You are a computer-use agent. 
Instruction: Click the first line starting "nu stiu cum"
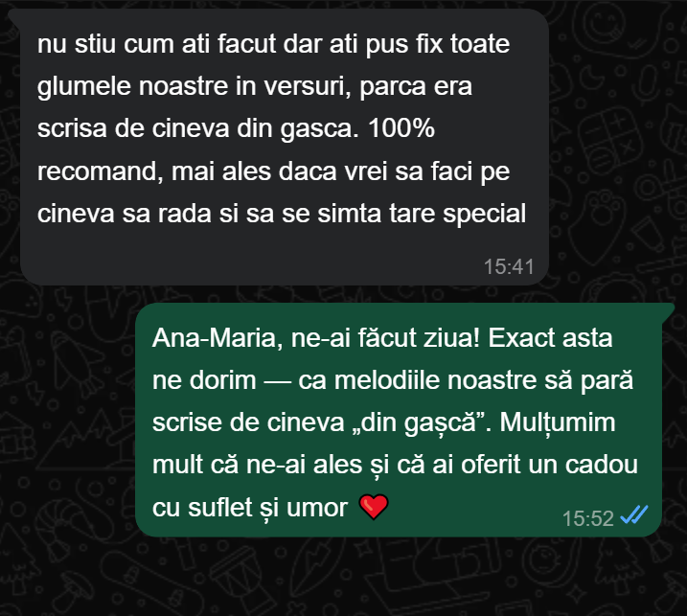(x=273, y=44)
